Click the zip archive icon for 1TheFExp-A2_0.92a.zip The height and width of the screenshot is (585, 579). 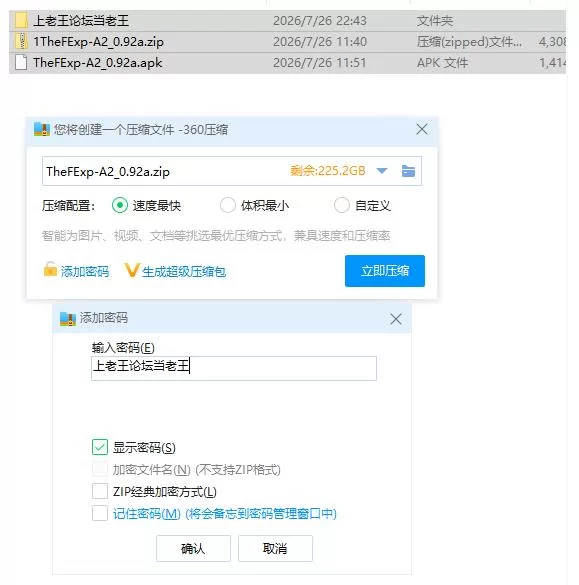tap(22, 41)
